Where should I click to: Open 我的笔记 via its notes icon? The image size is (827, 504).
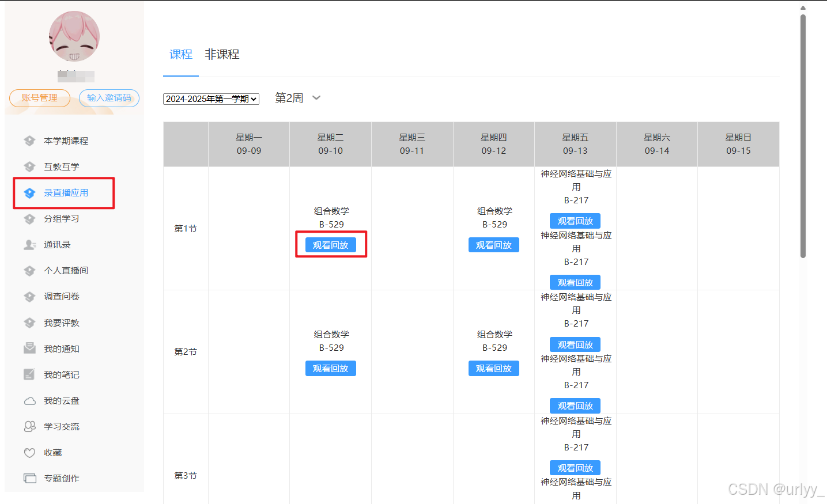click(x=29, y=374)
